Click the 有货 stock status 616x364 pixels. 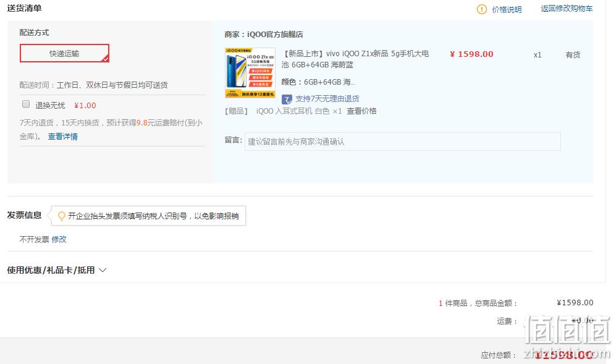click(573, 55)
